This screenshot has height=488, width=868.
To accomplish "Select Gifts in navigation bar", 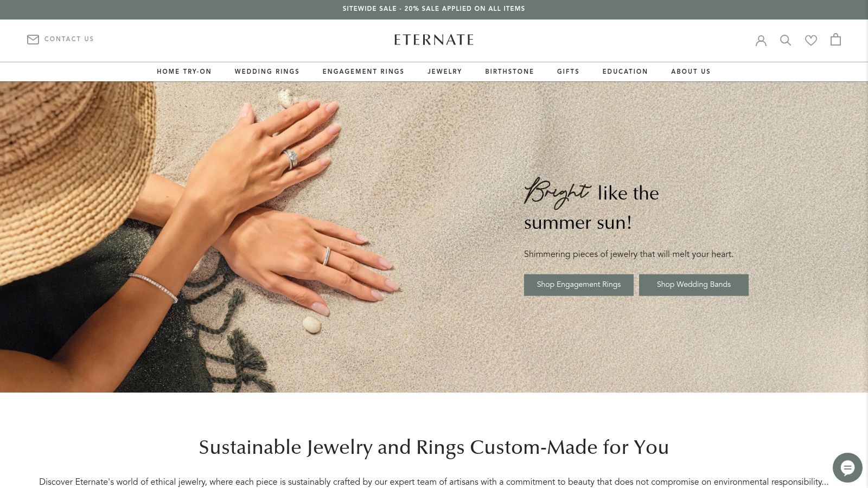I will (x=568, y=72).
